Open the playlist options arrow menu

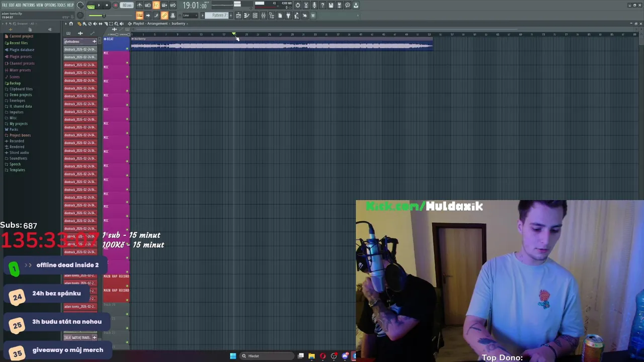coord(66,24)
